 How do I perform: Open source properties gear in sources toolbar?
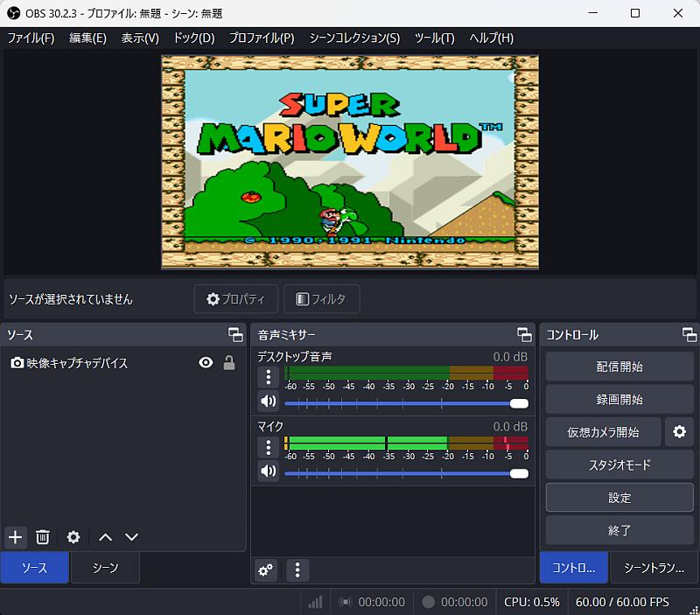[73, 537]
